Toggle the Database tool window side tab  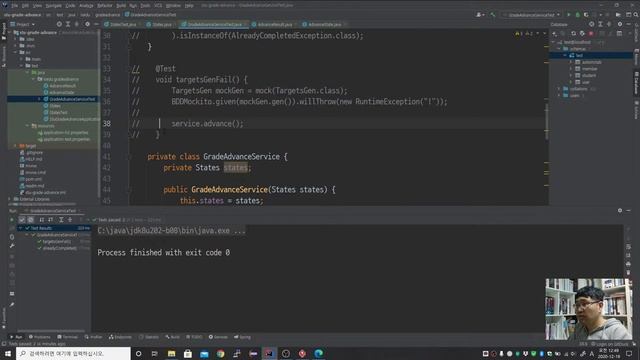coord(636,83)
